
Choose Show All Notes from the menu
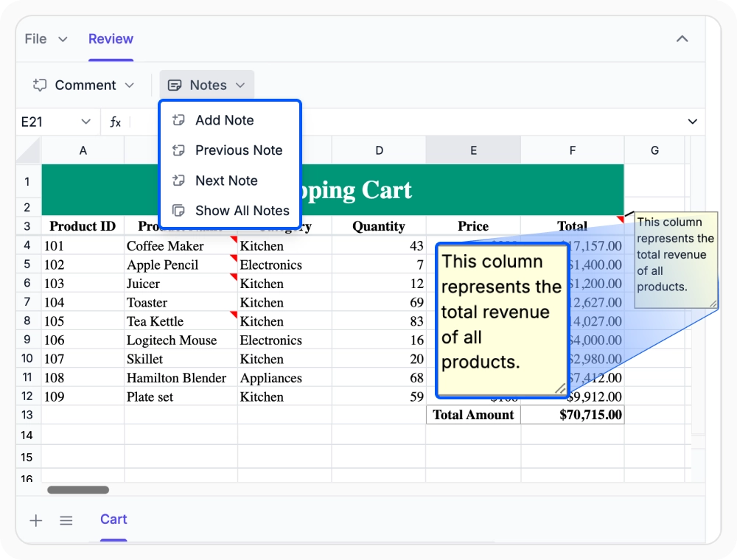tap(230, 211)
